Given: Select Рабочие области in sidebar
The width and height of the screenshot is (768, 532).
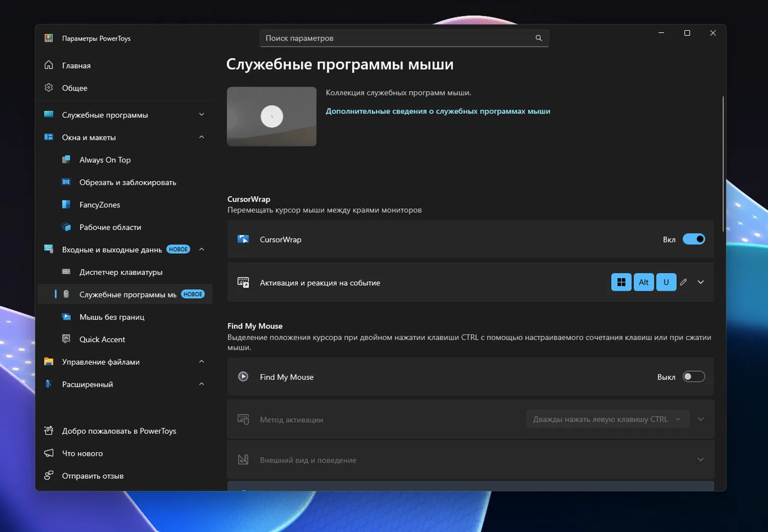Looking at the screenshot, I should (x=125, y=227).
